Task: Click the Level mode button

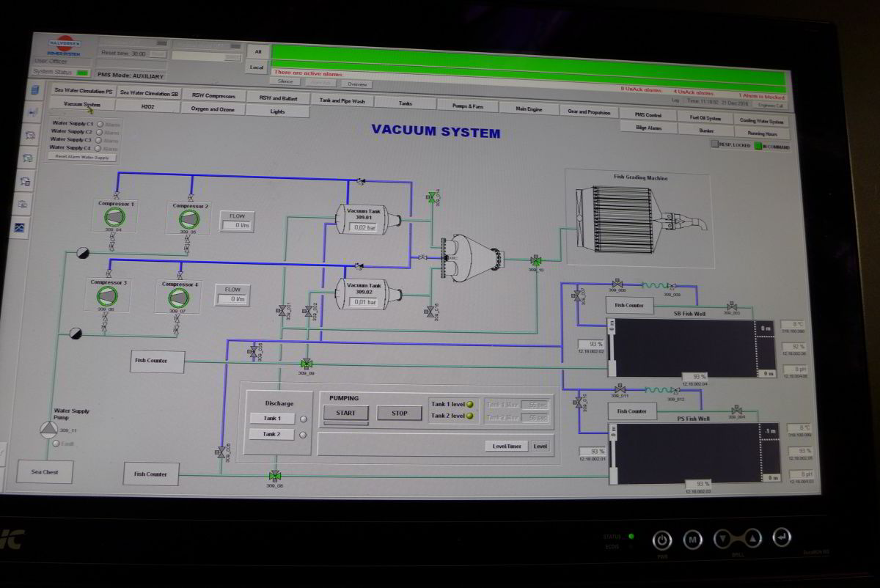Action: 540,446
